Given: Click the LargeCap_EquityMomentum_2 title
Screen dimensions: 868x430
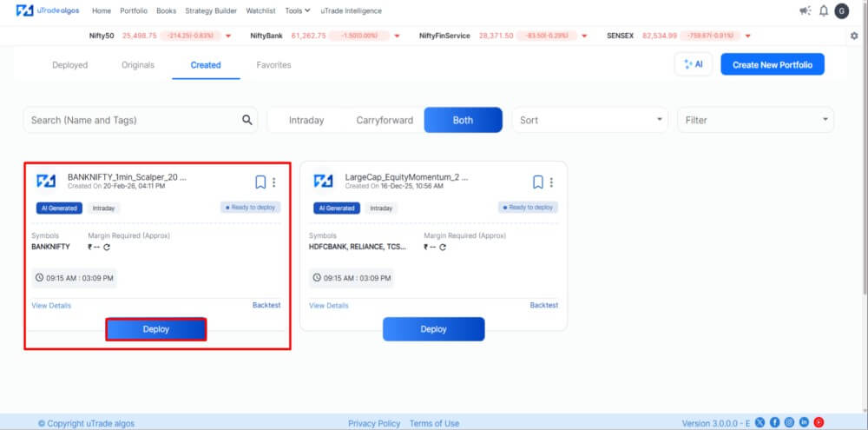Looking at the screenshot, I should (x=406, y=177).
